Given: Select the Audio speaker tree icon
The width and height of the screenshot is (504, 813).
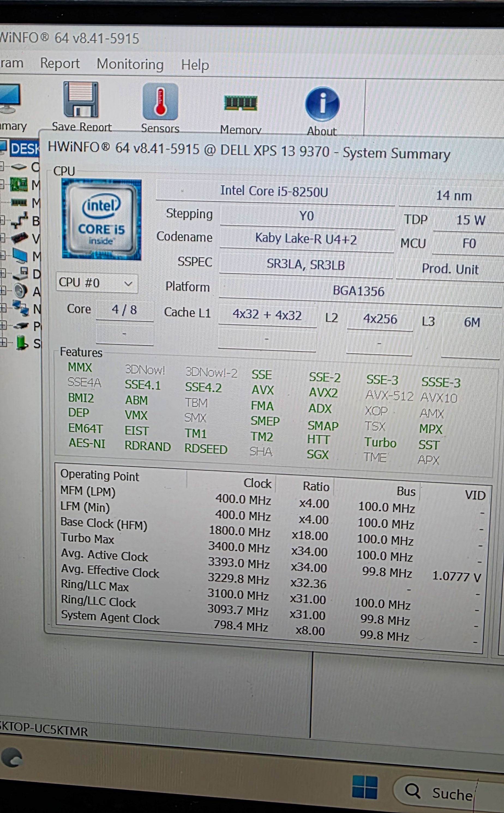Looking at the screenshot, I should click(x=21, y=291).
